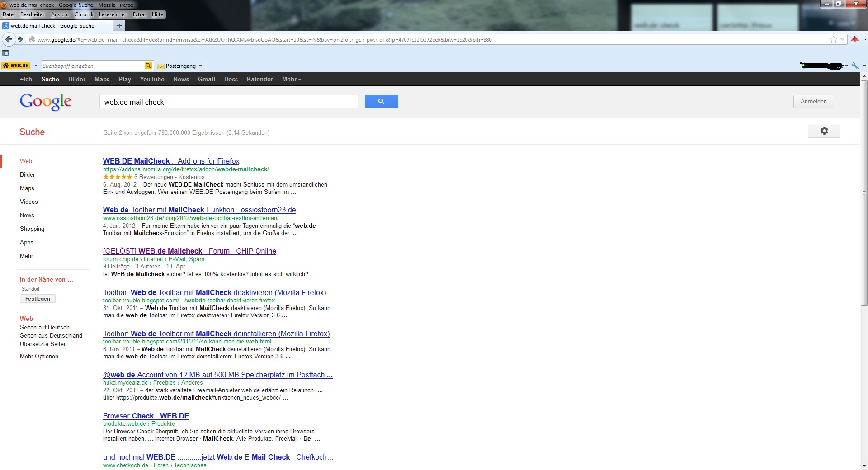
Task: Open the Chefkoch 'Web.de E-Mail-Check' result
Action: pyautogui.click(x=218, y=457)
